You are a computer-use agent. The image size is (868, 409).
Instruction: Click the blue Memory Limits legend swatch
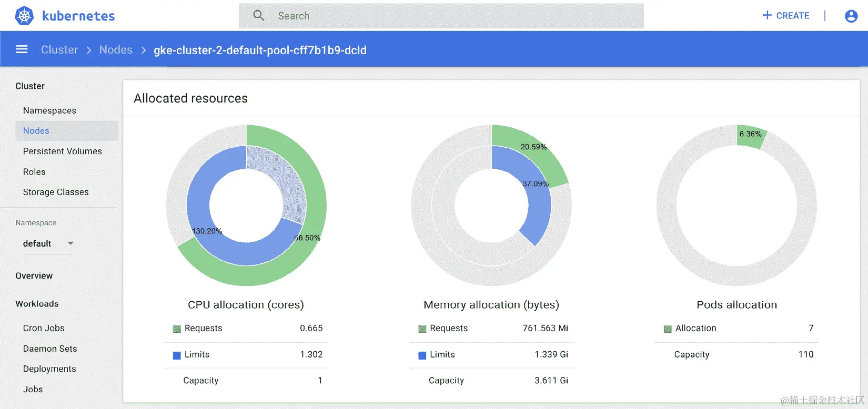[422, 355]
